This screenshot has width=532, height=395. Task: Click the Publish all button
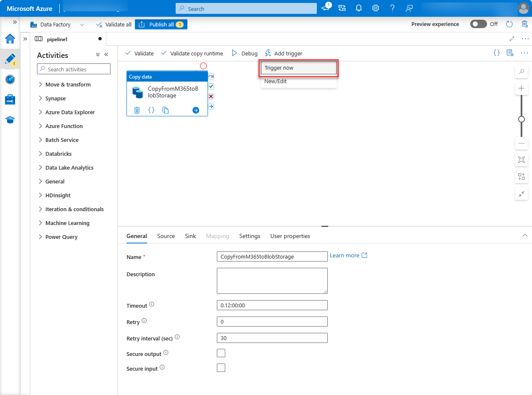click(x=161, y=24)
